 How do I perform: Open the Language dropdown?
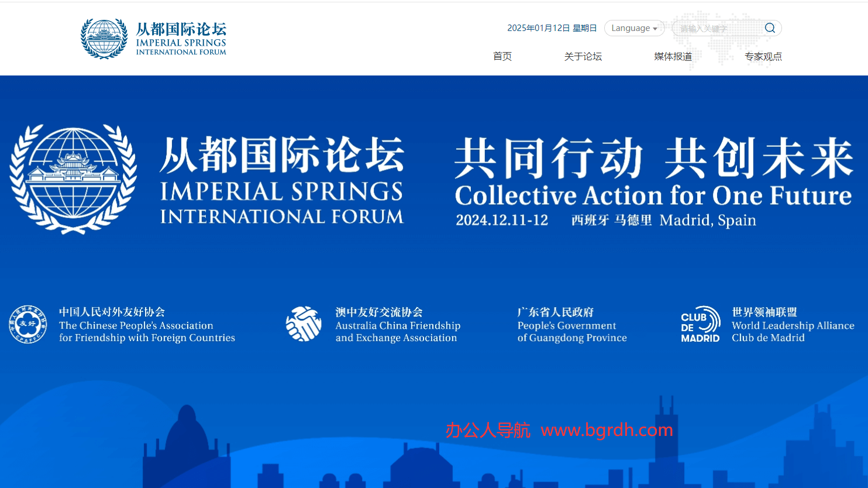pyautogui.click(x=634, y=28)
